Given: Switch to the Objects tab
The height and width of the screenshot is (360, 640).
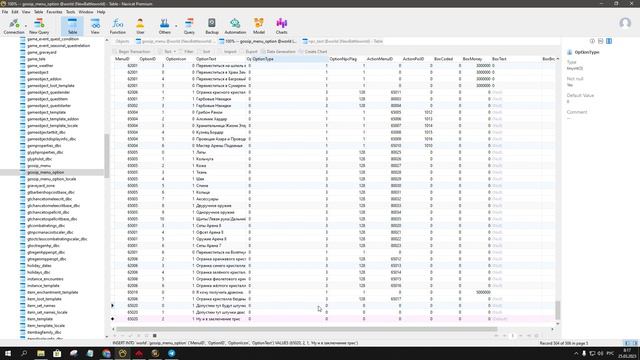Looking at the screenshot, I should 122,41.
